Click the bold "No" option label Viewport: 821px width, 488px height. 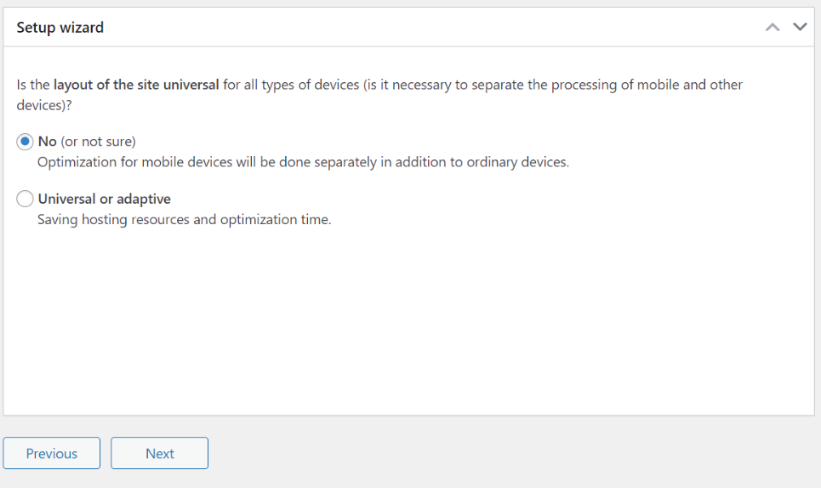[47, 141]
